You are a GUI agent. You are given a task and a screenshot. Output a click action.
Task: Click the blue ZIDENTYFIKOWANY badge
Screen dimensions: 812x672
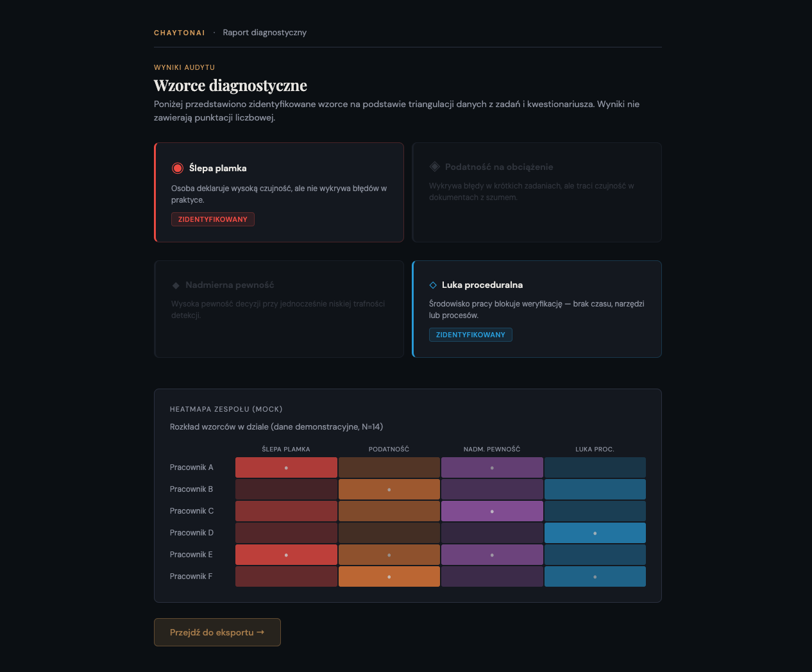470,335
